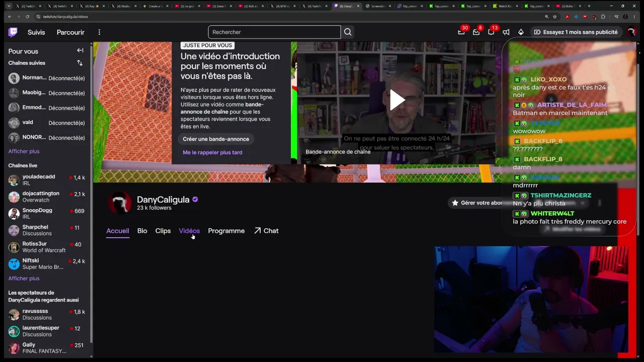Open the Parcourir page

70,32
